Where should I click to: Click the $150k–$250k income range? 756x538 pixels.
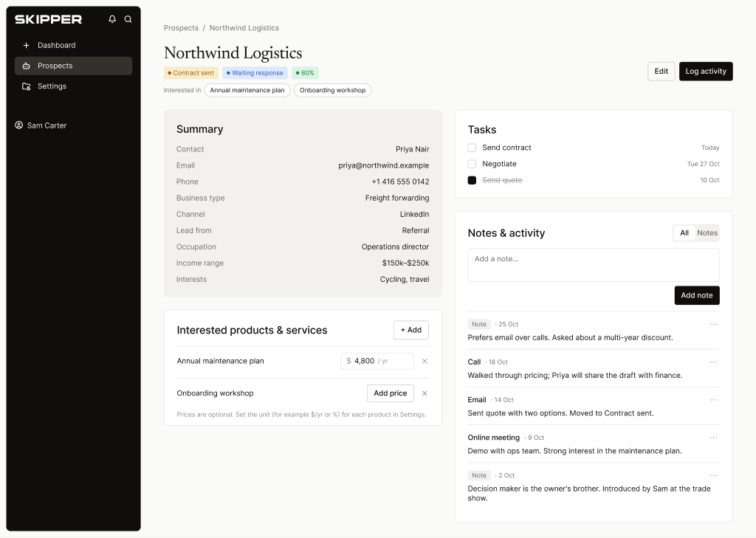405,263
